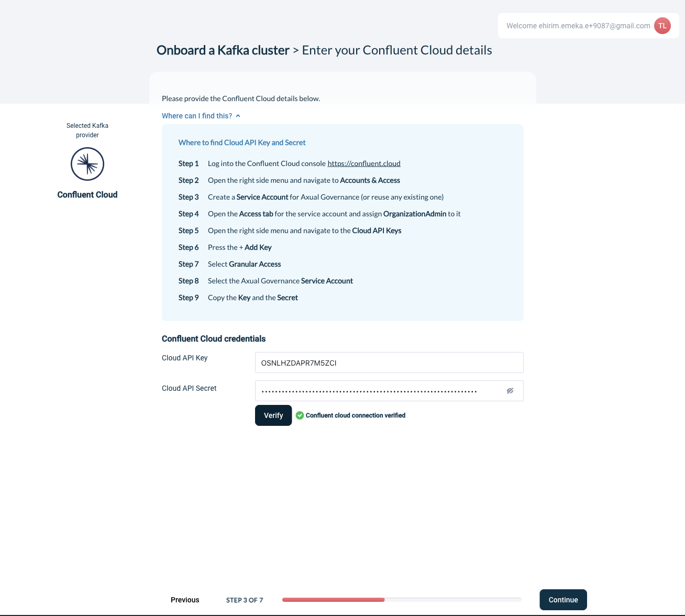Screen dimensions: 685x616
Task: Go back with the Previous button
Action: 185,600
